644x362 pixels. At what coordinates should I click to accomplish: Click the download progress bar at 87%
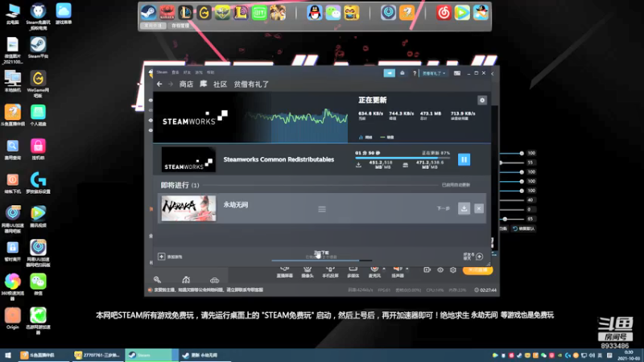tap(402, 158)
